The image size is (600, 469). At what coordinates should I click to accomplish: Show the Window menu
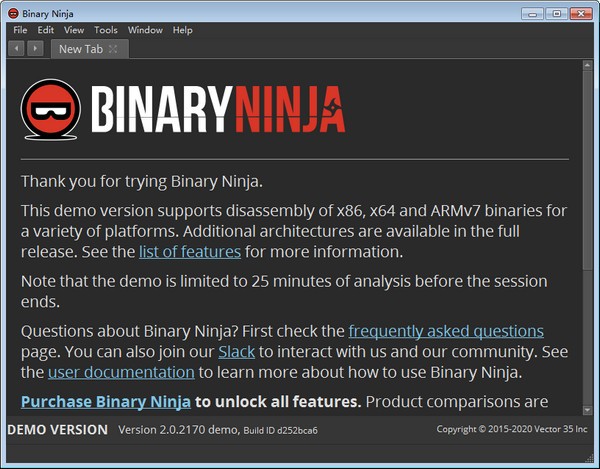point(145,30)
